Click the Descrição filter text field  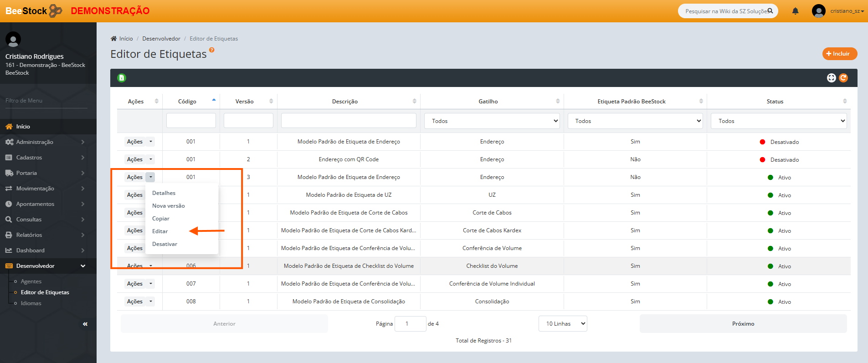349,121
